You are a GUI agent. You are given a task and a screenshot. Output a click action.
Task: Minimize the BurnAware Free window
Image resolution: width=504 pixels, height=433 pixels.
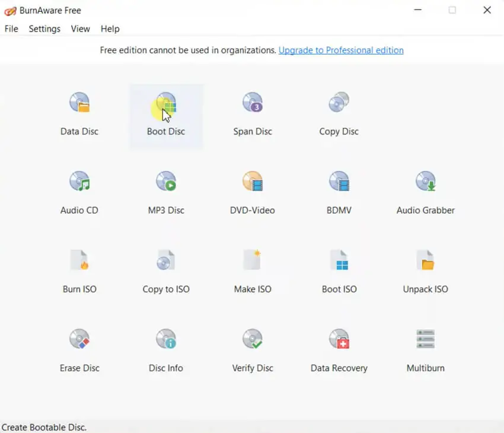tap(417, 10)
